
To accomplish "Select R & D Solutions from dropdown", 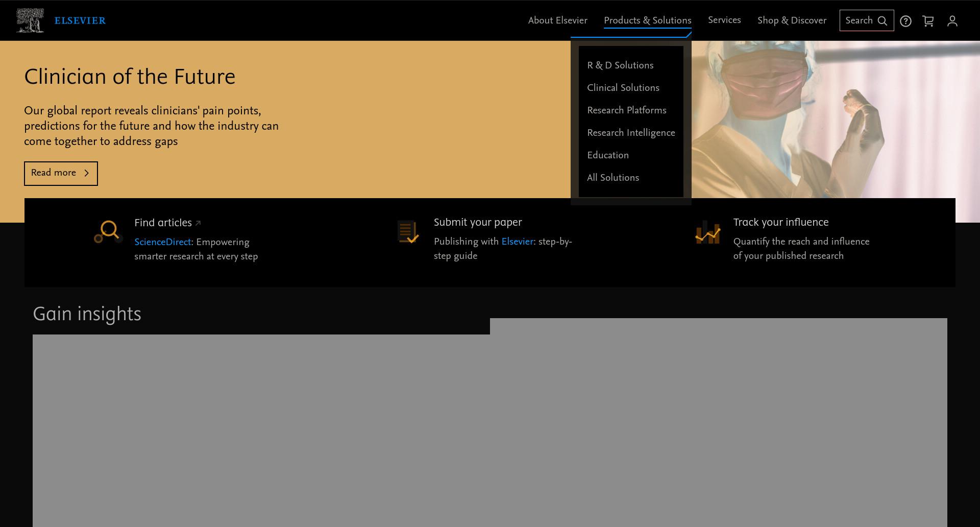I will (x=620, y=65).
